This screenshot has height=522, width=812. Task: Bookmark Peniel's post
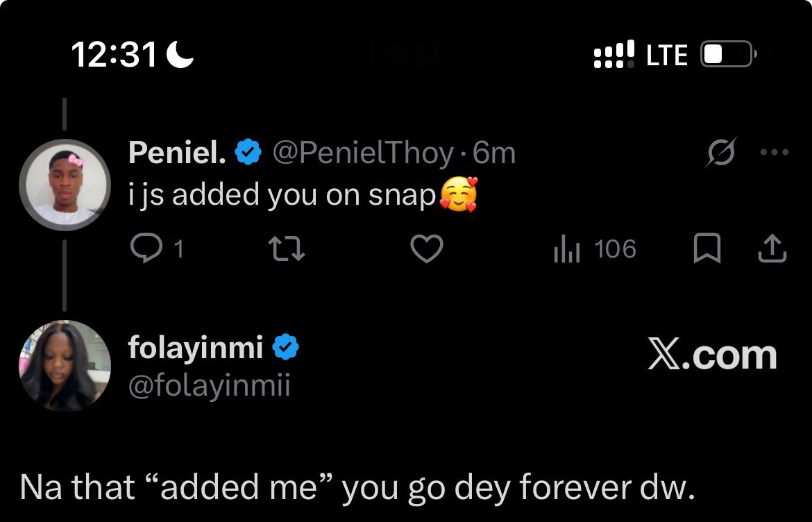click(x=707, y=249)
